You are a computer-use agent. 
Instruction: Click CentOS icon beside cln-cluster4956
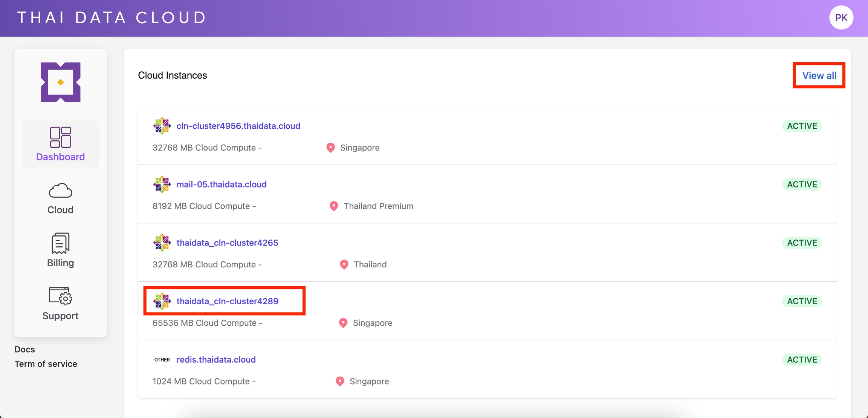162,126
